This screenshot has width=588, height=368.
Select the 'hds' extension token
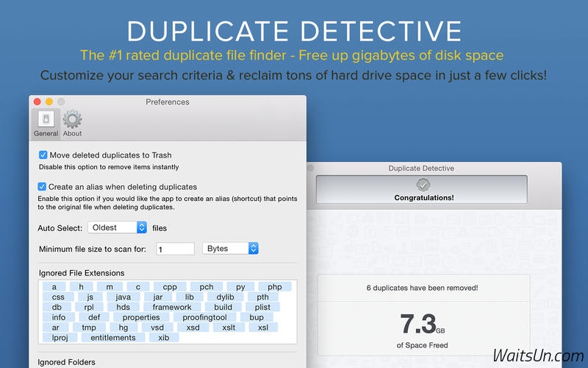click(123, 307)
